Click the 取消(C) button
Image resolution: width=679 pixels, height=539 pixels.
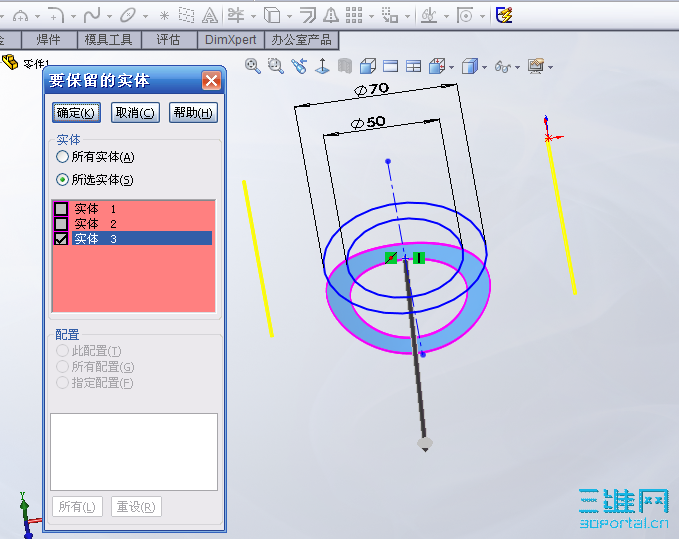point(135,113)
